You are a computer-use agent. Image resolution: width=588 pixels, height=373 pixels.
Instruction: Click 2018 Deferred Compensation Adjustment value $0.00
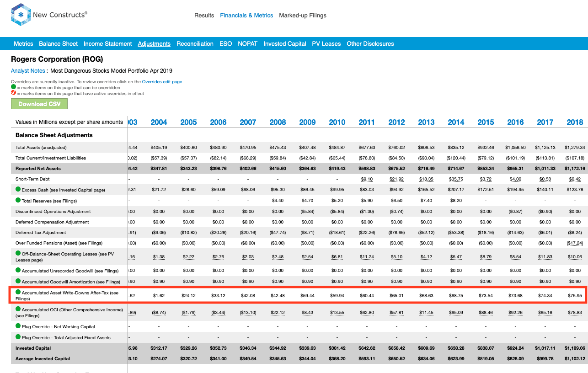click(x=575, y=222)
